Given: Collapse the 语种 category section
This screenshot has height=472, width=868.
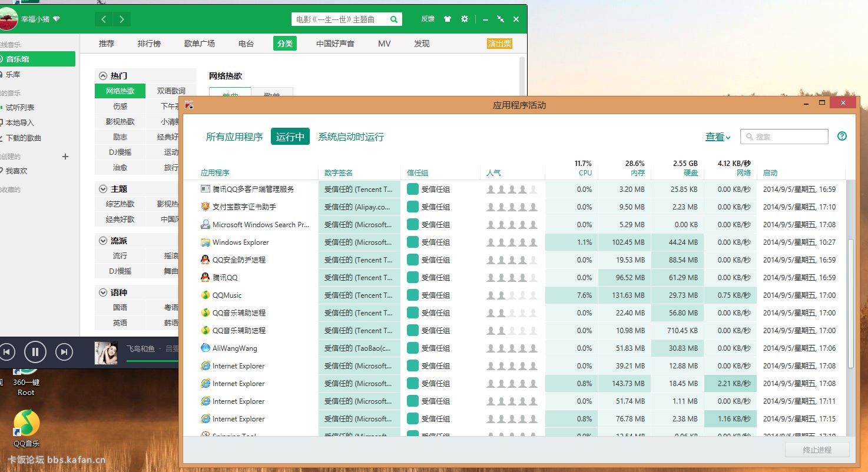Looking at the screenshot, I should point(103,292).
